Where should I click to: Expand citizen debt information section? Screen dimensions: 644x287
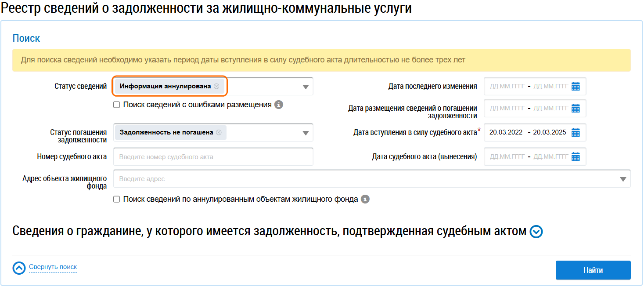(x=536, y=232)
